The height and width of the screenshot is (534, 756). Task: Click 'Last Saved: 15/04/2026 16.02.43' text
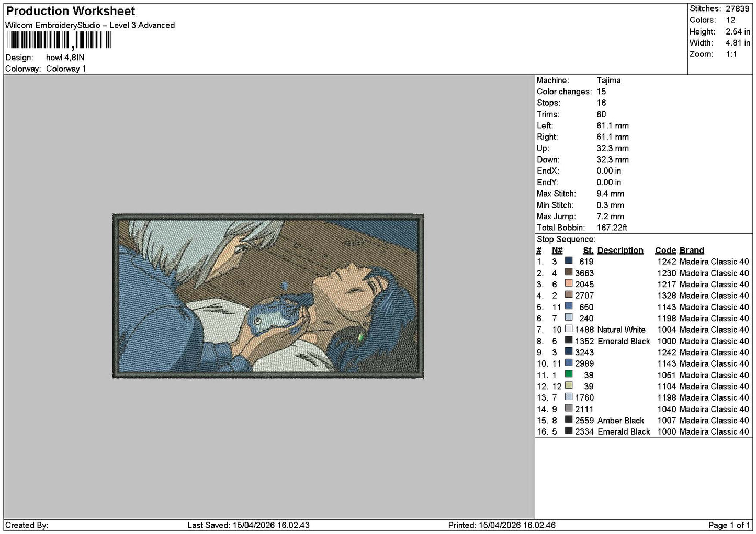tap(249, 525)
